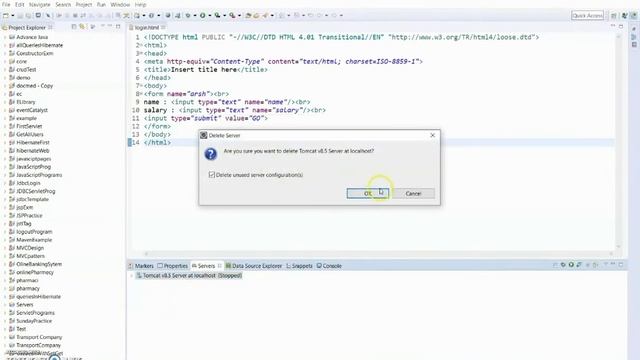
Task: Click the title text Insert title here
Action: tap(204, 70)
